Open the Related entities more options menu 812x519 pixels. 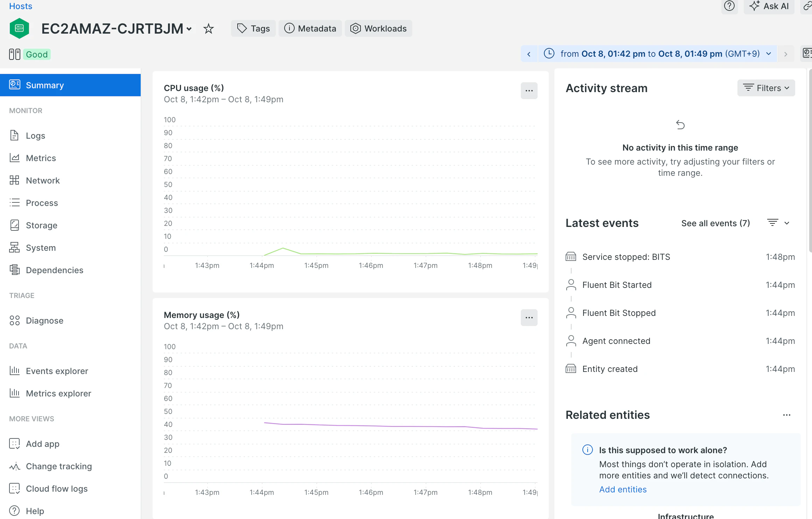click(x=786, y=415)
